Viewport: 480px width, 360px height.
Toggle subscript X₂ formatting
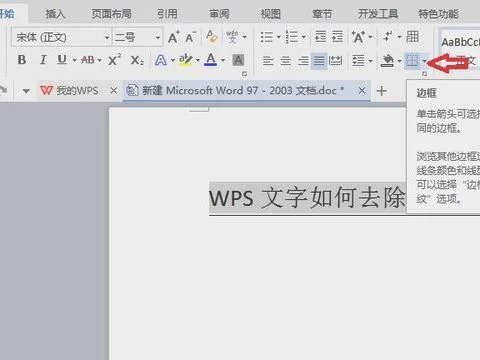(137, 61)
